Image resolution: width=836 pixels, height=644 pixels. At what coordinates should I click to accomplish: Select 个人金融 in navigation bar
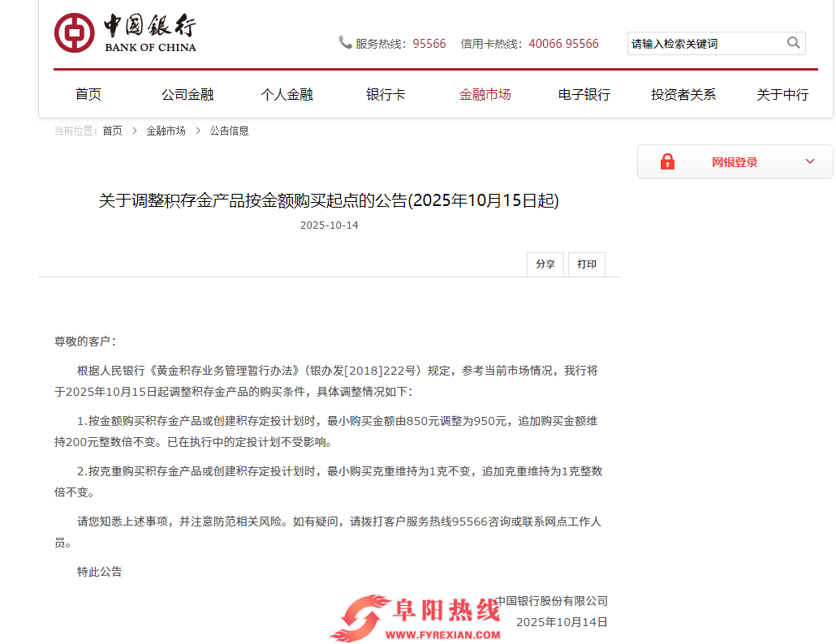click(287, 95)
